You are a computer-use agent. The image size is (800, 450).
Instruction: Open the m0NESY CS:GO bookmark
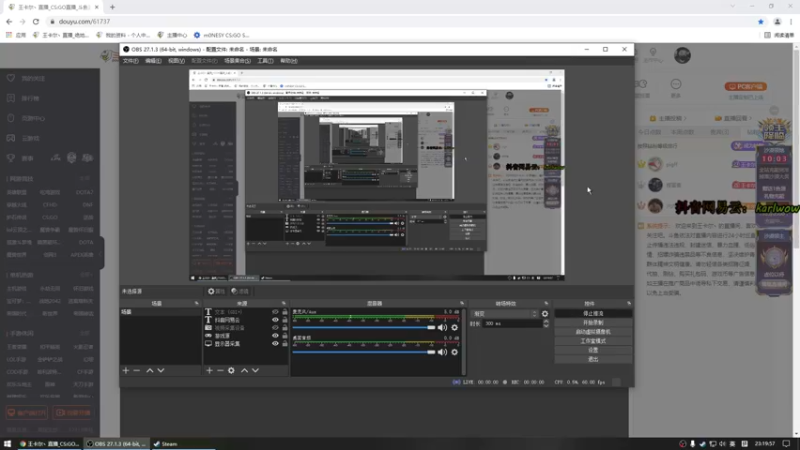tap(221, 35)
